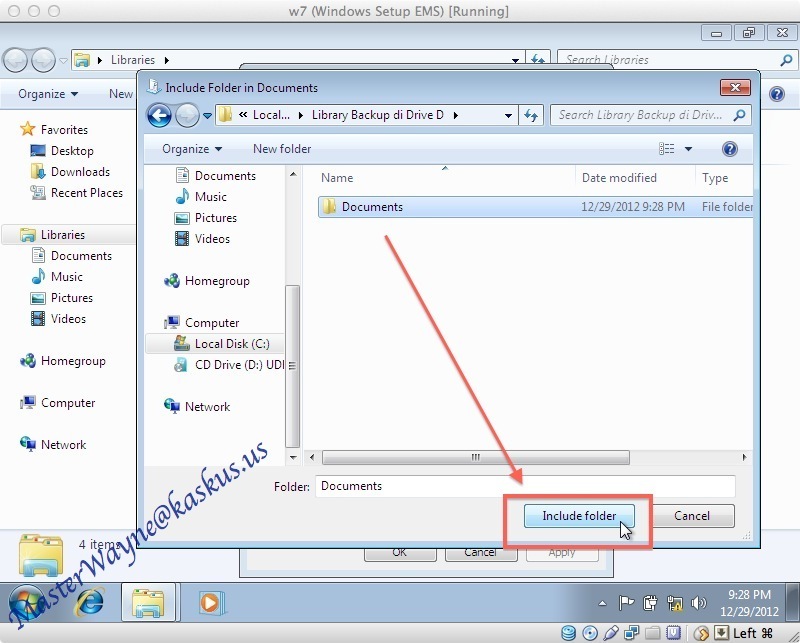Click in the Folder name text field
The width and height of the screenshot is (800, 643).
525,486
